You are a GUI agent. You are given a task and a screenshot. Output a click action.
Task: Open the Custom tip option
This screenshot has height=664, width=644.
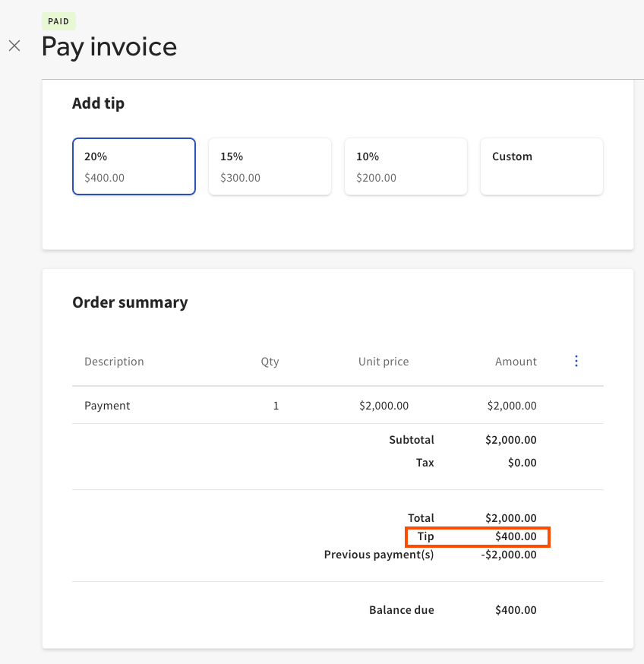point(541,166)
